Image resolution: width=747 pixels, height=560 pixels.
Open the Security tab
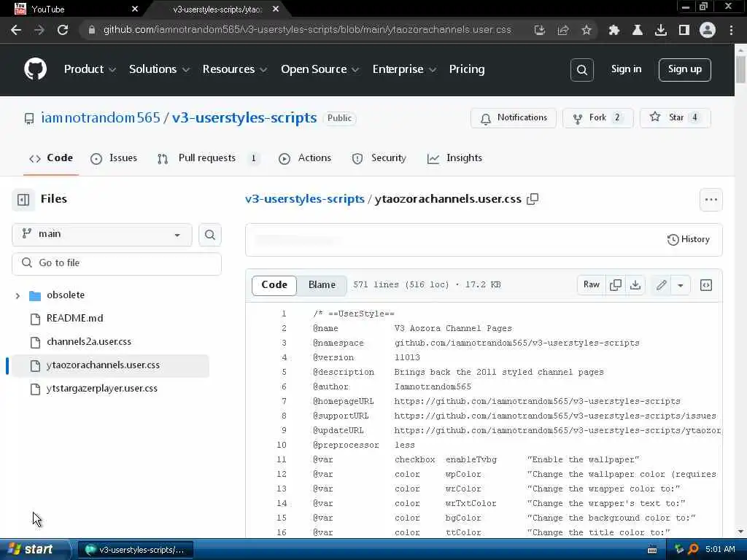379,158
